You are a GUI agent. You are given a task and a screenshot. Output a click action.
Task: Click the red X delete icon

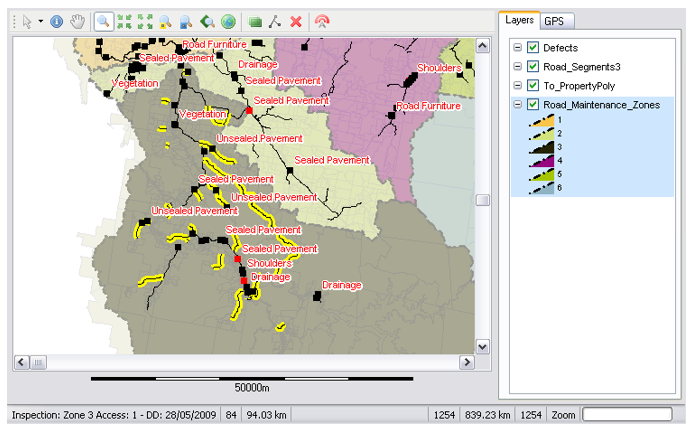click(296, 20)
